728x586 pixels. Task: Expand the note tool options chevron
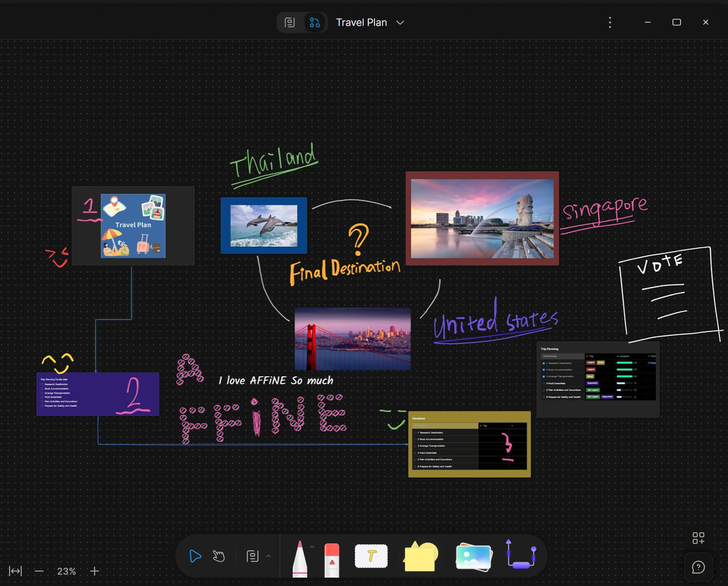(x=268, y=556)
